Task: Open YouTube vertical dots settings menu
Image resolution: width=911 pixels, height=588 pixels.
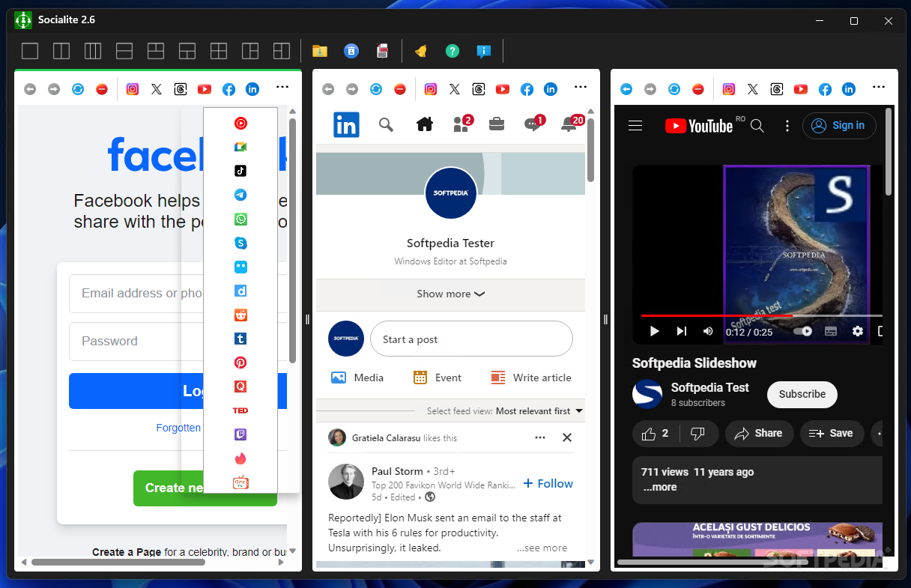Action: pos(787,126)
